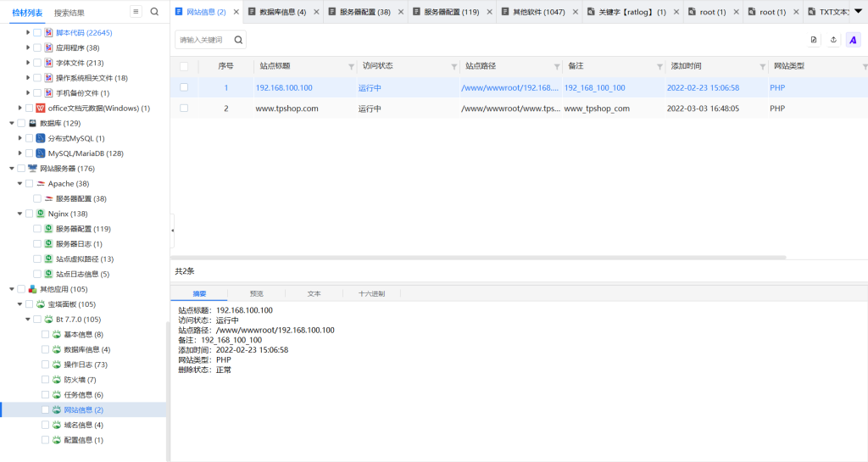
Task: Click the filter icon on the 访问状态 column
Action: coord(454,66)
